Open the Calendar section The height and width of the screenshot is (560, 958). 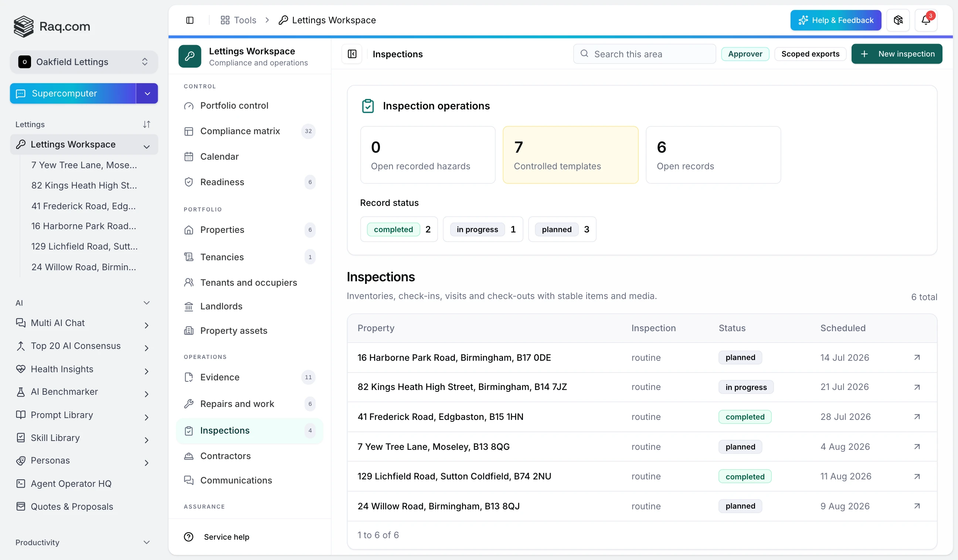[x=249, y=157]
